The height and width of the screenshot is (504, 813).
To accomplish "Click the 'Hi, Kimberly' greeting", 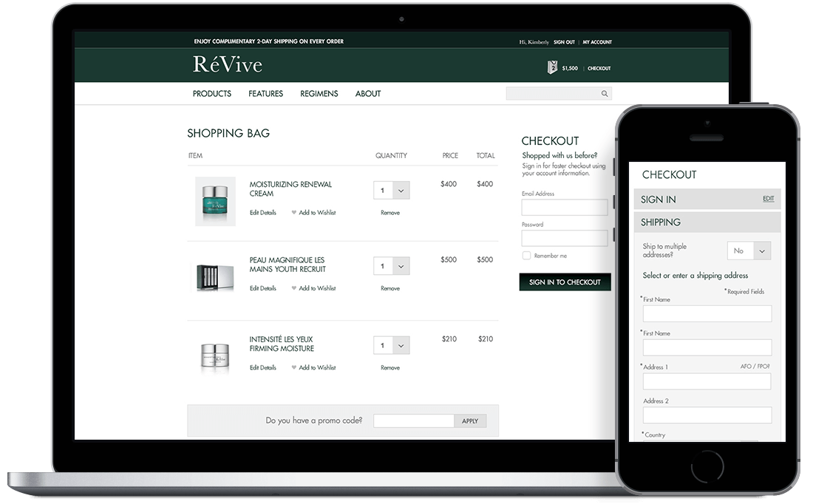I will pyautogui.click(x=534, y=42).
